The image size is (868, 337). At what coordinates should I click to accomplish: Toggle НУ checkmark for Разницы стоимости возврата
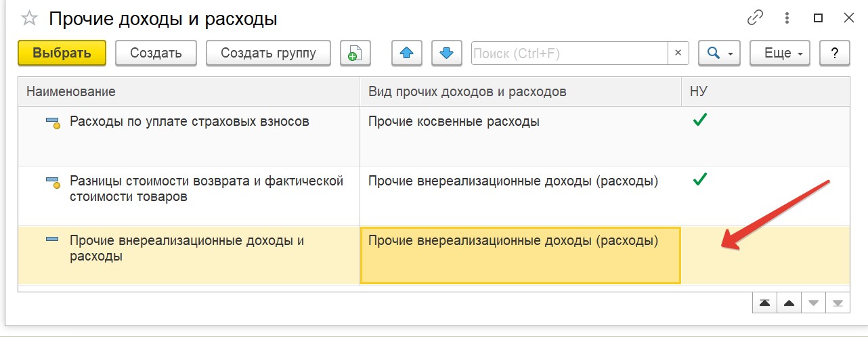[700, 180]
